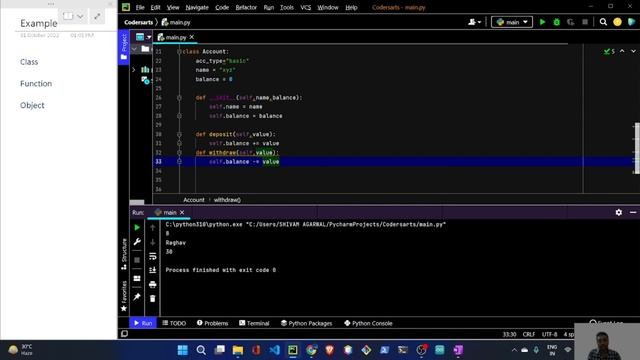Run with coverage icon in toolbar
The width and height of the screenshot is (640, 360).
point(571,22)
